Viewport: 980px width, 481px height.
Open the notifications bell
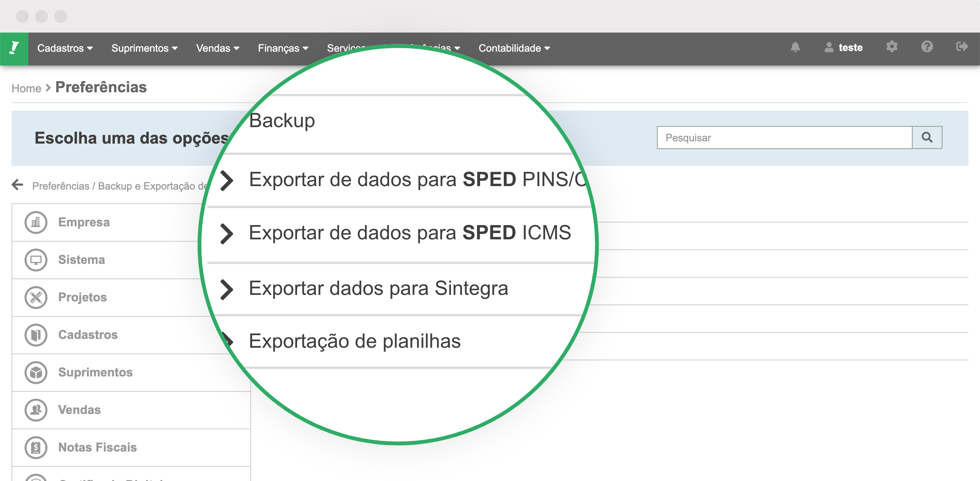[x=795, y=47]
